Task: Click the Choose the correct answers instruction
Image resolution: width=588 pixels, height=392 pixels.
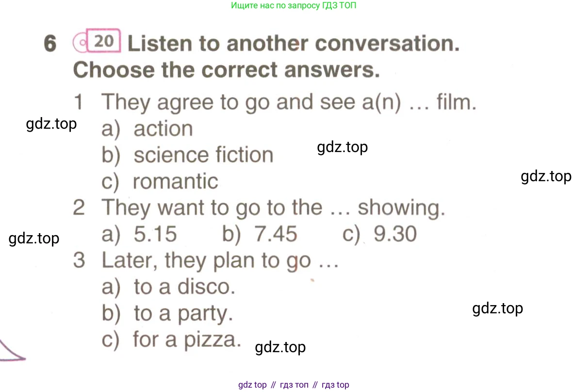Action: tap(226, 70)
